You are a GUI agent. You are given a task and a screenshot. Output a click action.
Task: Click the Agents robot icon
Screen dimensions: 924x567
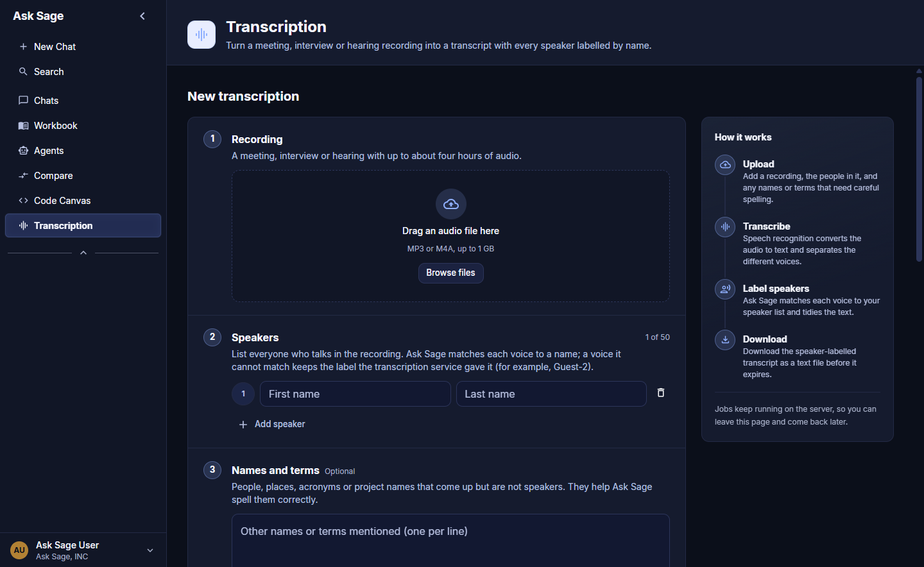[x=23, y=151]
